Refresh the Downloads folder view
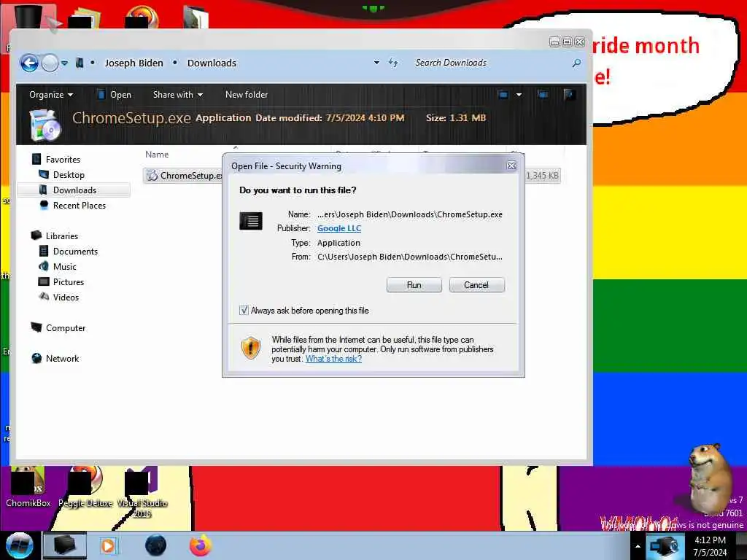The height and width of the screenshot is (560, 747). pyautogui.click(x=393, y=63)
